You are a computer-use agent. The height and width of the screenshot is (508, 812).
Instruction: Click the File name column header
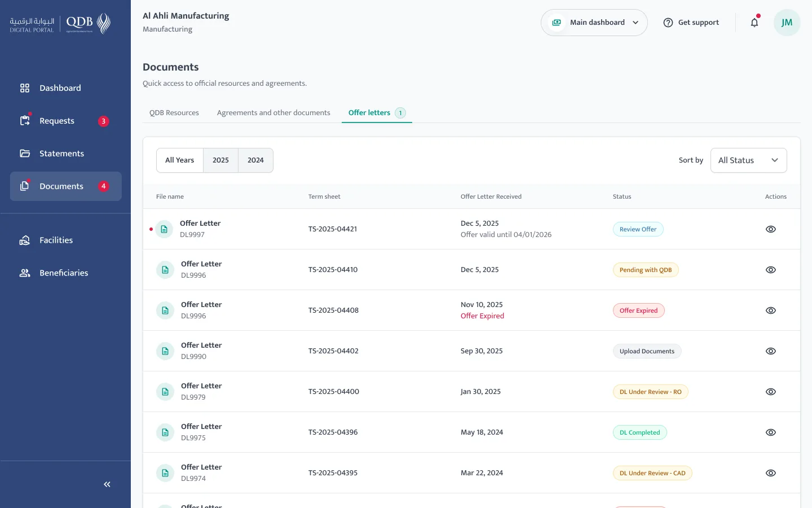point(170,196)
